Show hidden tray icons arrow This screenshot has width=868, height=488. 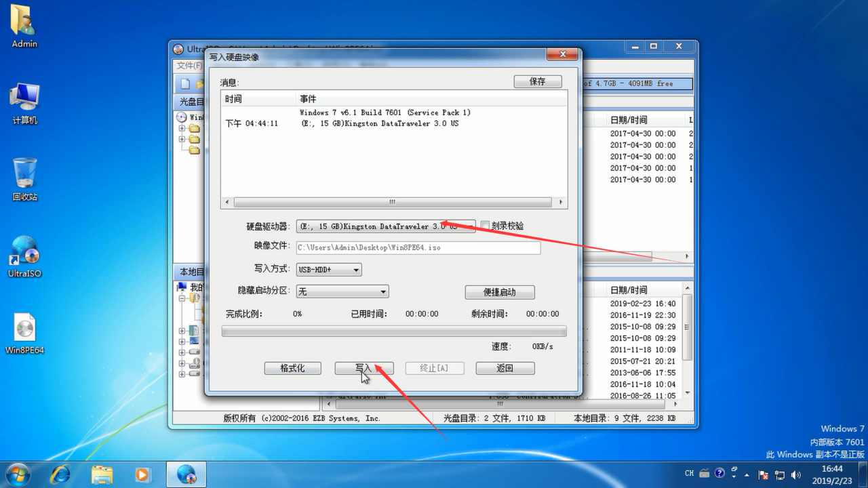747,474
